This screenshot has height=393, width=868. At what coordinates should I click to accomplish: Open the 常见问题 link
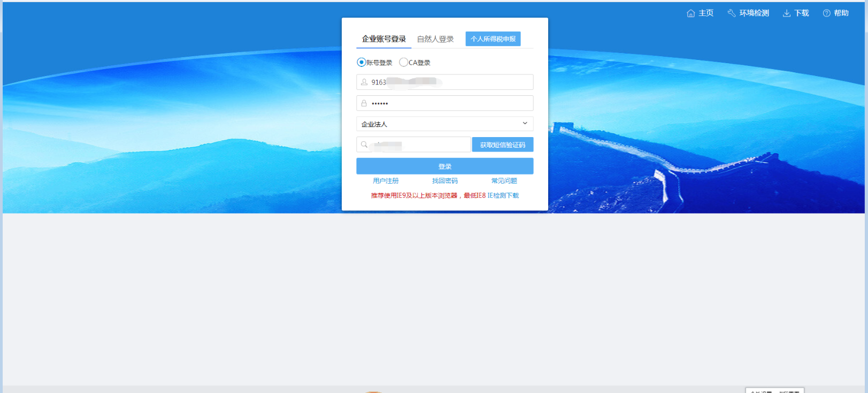click(x=504, y=181)
